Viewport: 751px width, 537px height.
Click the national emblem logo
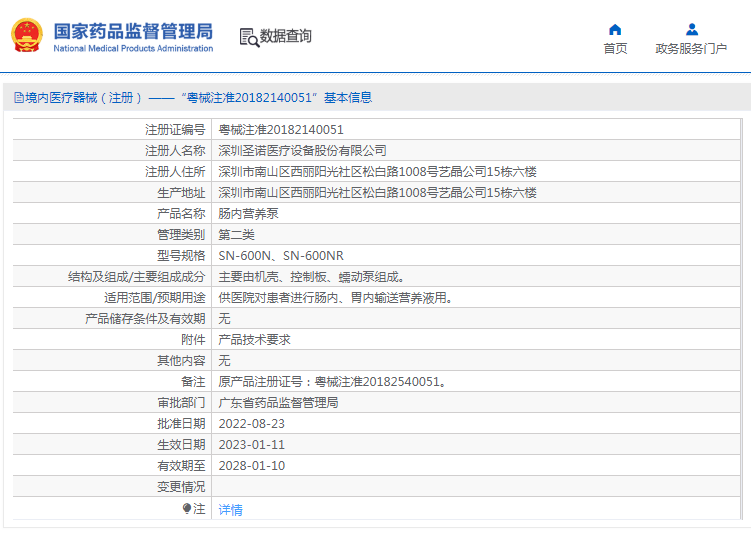pos(27,35)
